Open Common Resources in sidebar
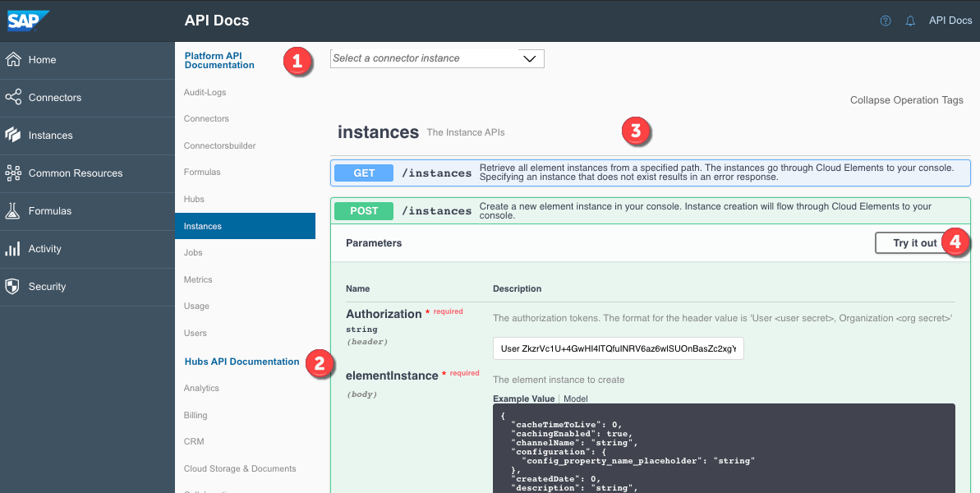Screen dimensions: 980x493 click(88, 173)
